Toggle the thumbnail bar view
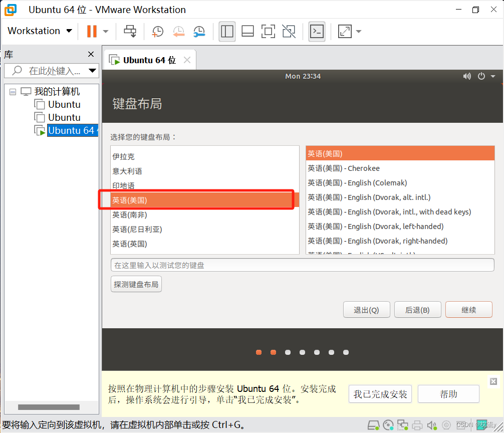 (x=247, y=31)
